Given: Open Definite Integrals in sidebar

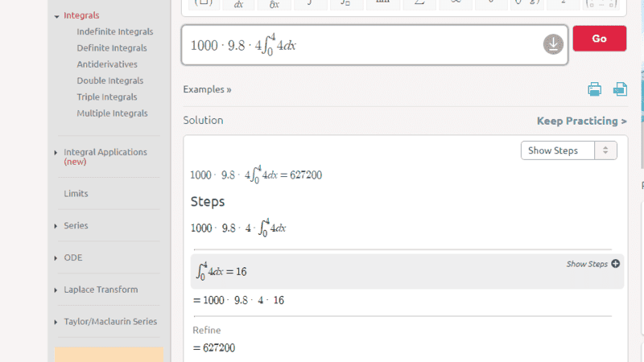Looking at the screenshot, I should [111, 48].
